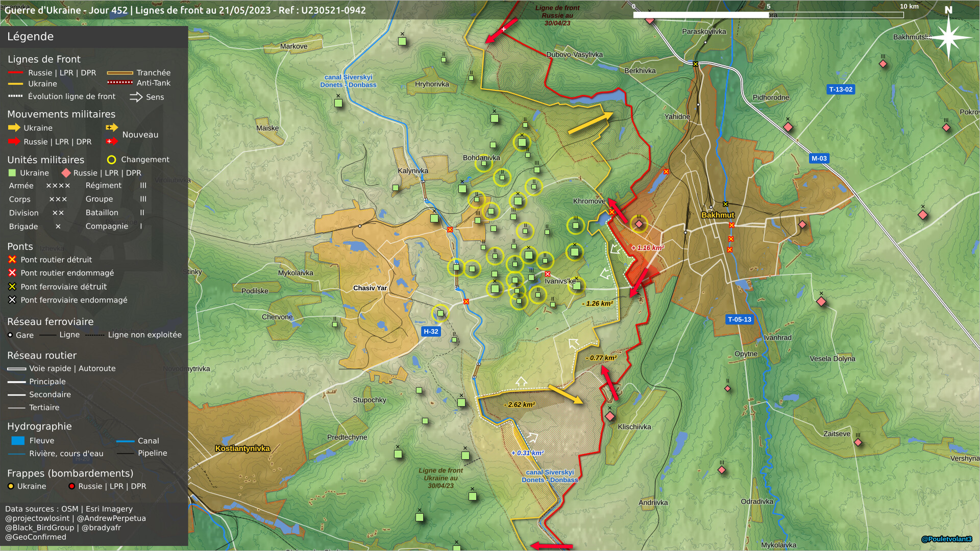This screenshot has height=551, width=980.
Task: Click the T-13-02 road marker
Action: point(840,89)
